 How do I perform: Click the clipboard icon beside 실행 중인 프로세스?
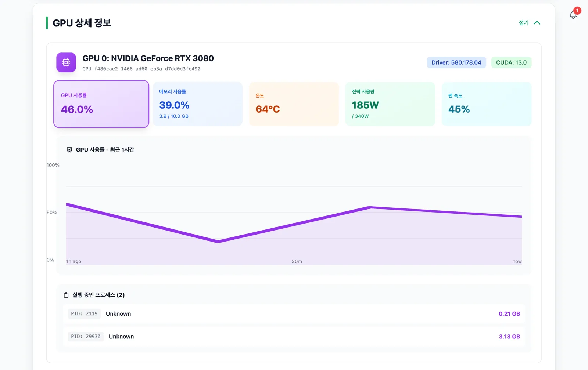[x=66, y=295]
